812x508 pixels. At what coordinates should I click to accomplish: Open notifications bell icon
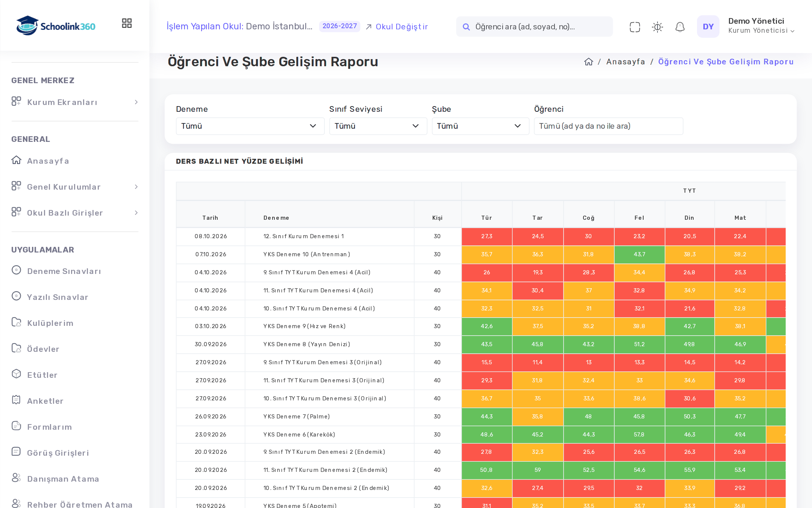(x=680, y=27)
